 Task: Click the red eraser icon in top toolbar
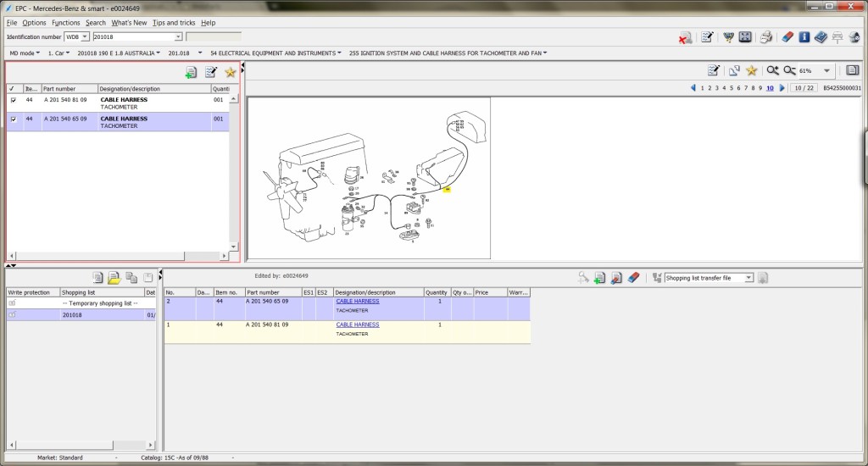pos(787,37)
